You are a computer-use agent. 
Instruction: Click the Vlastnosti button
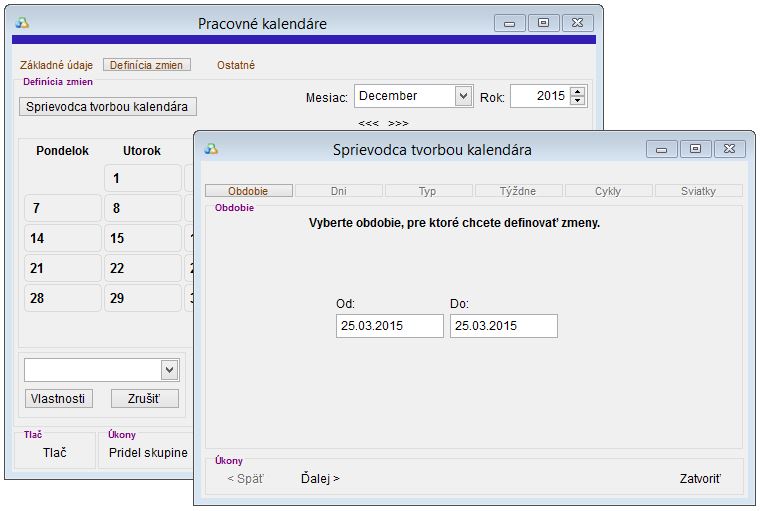(x=59, y=399)
